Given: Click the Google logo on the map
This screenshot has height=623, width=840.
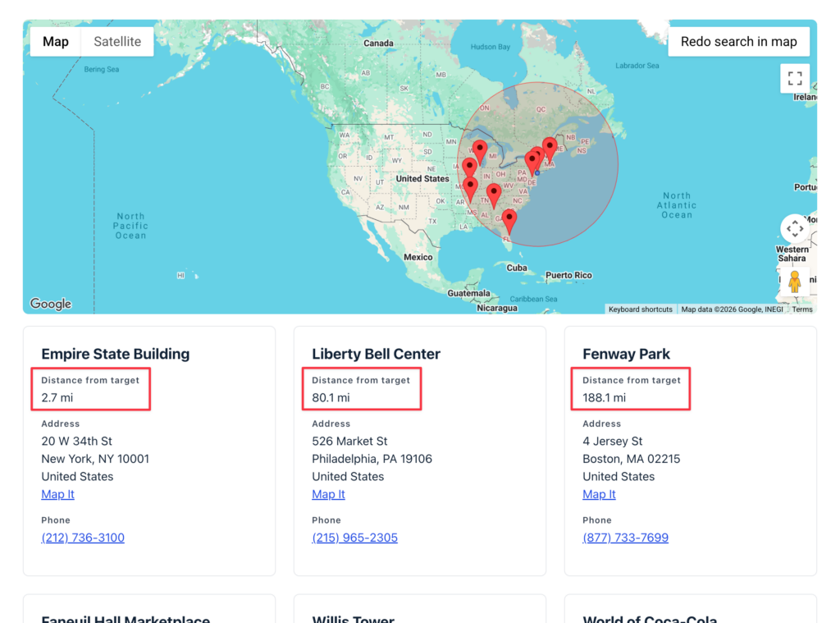Looking at the screenshot, I should (x=51, y=304).
